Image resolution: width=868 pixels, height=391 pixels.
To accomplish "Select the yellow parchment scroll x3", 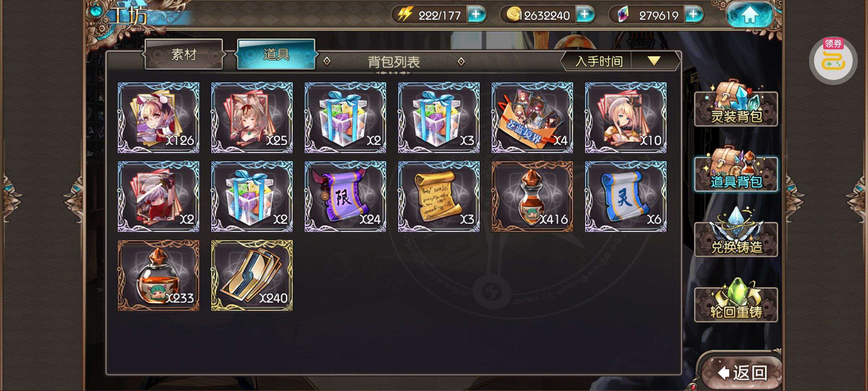I will tap(439, 197).
